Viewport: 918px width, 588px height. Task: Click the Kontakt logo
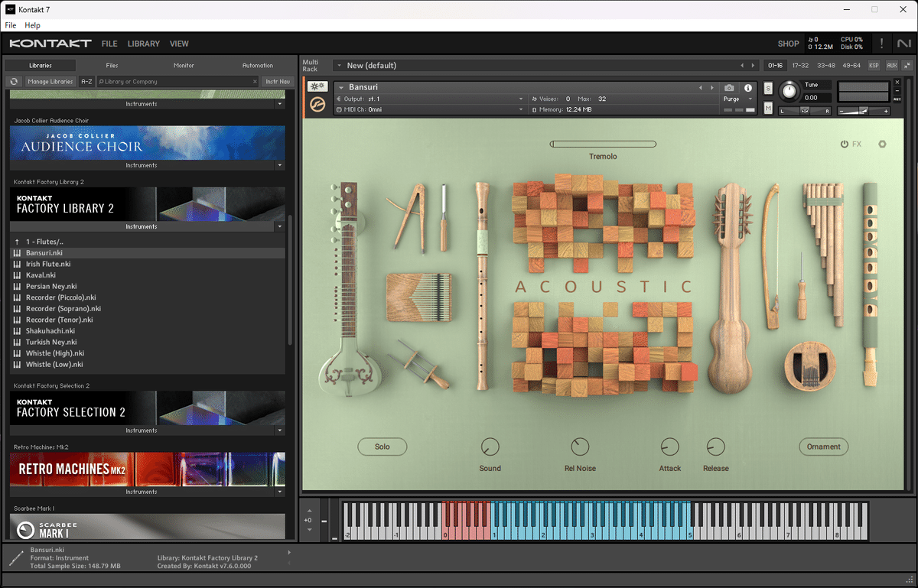coord(50,44)
